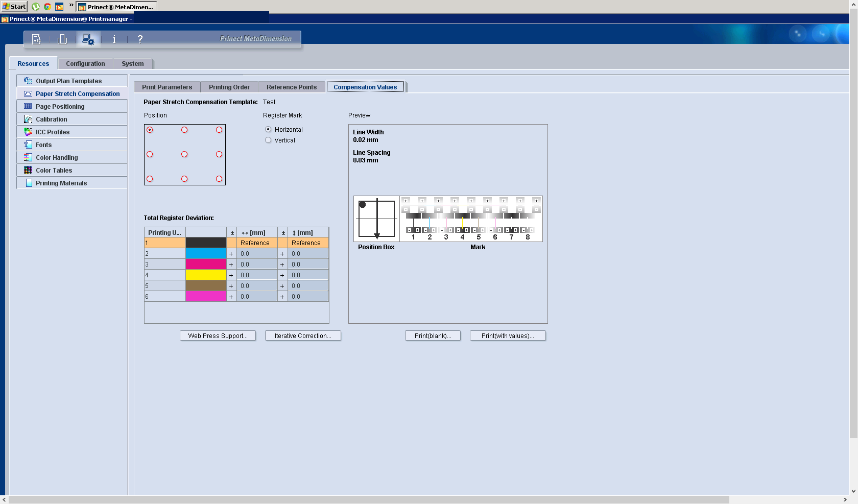Viewport: 858px width, 504px height.
Task: Open the Printing Order tab
Action: [x=229, y=87]
